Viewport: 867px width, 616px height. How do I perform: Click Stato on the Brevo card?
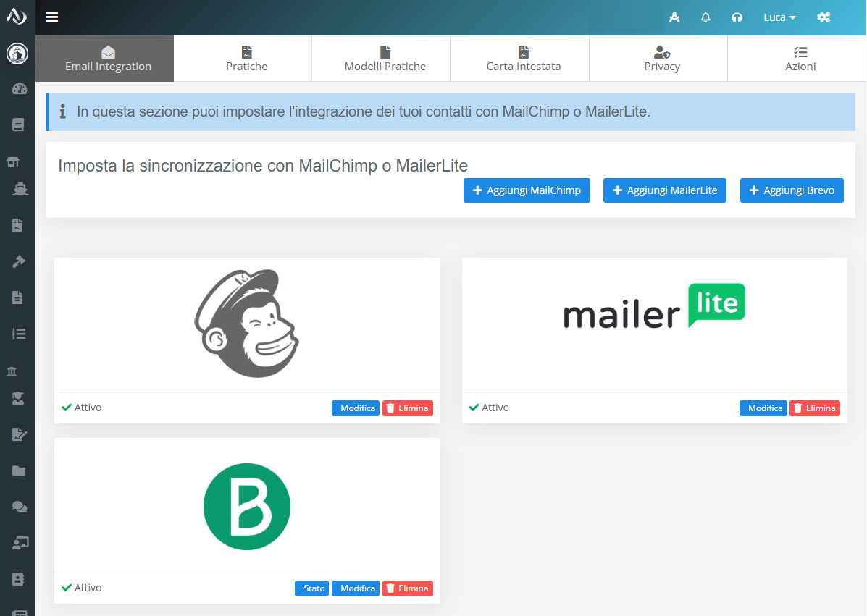pos(312,588)
